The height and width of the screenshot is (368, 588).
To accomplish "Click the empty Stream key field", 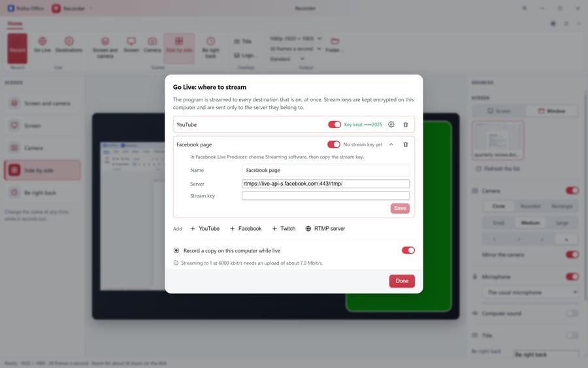I will pos(325,196).
